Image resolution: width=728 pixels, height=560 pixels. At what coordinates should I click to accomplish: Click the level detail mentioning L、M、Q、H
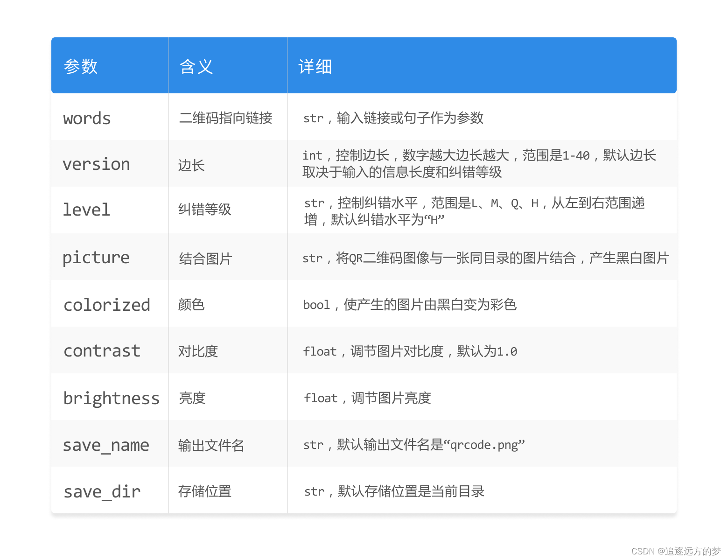pyautogui.click(x=474, y=211)
